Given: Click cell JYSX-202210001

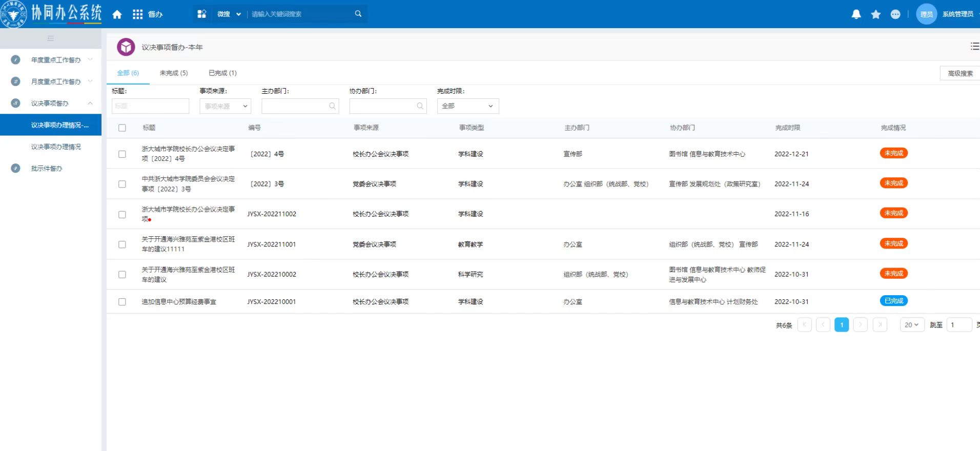Looking at the screenshot, I should coord(272,302).
